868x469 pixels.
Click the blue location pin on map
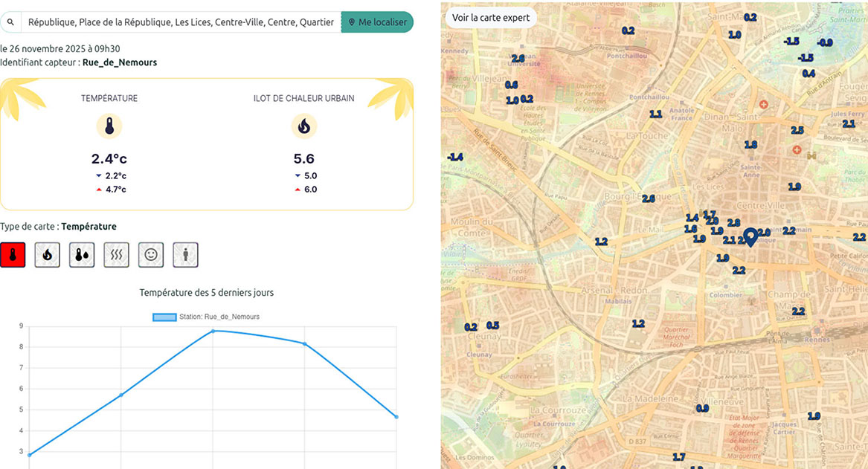tap(750, 237)
